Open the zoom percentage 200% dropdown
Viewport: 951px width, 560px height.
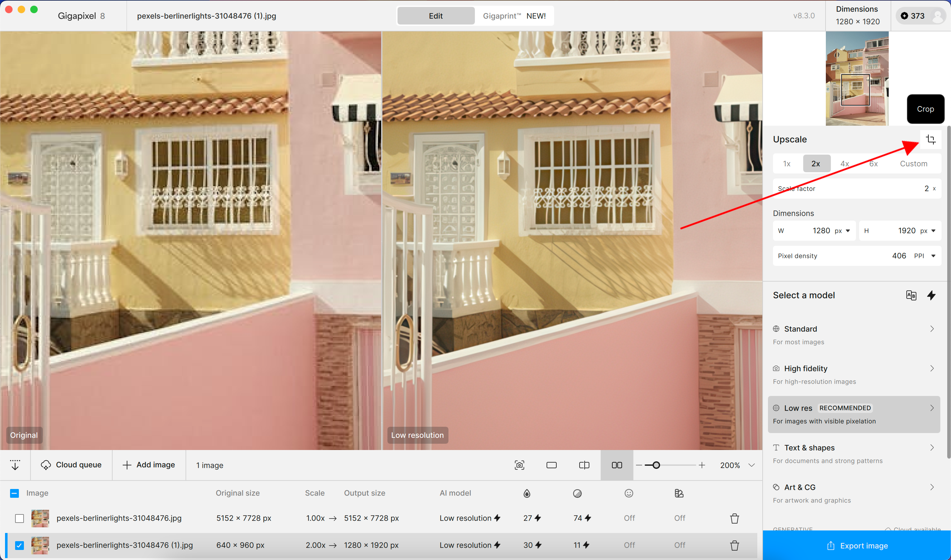pyautogui.click(x=751, y=465)
